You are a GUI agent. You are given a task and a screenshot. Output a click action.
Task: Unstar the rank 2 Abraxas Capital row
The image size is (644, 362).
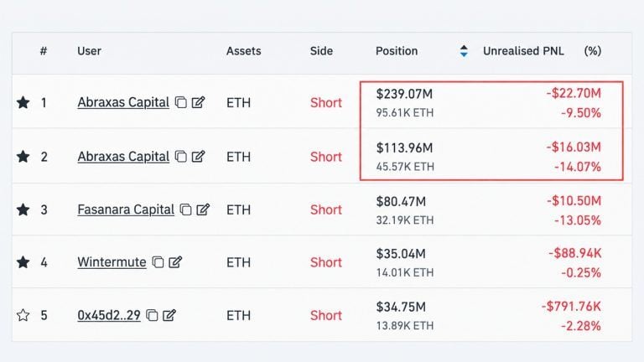click(23, 157)
